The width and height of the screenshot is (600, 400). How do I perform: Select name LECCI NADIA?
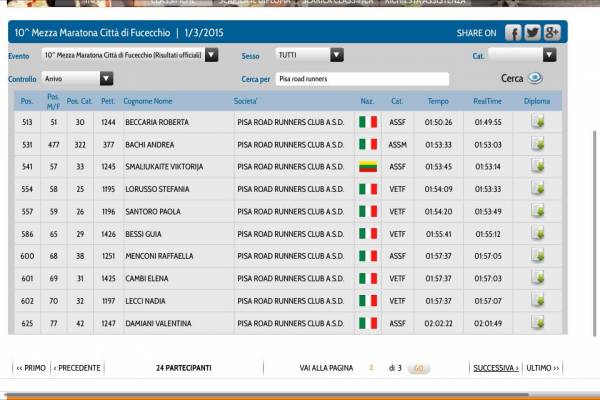[145, 301]
